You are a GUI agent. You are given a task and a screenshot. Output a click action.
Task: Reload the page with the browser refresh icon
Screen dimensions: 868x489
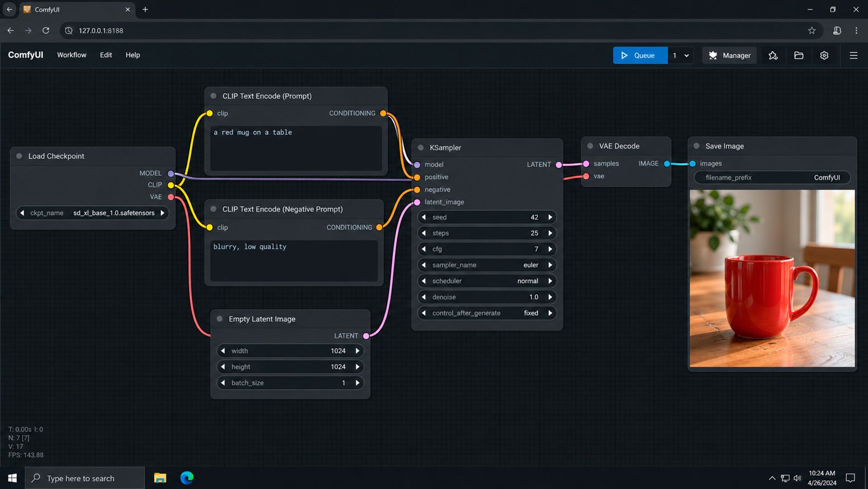46,30
